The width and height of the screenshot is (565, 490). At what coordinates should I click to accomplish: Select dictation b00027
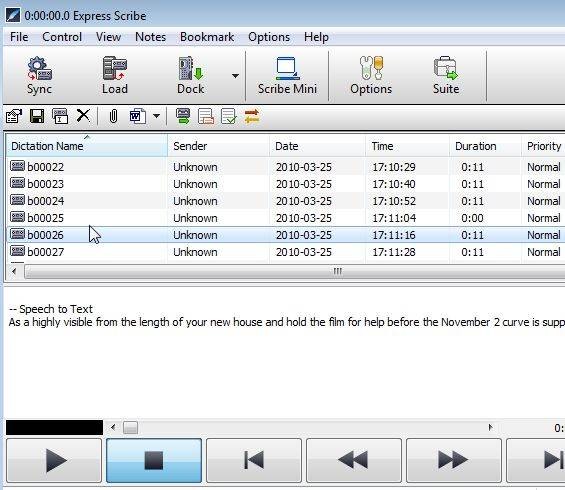(285, 251)
